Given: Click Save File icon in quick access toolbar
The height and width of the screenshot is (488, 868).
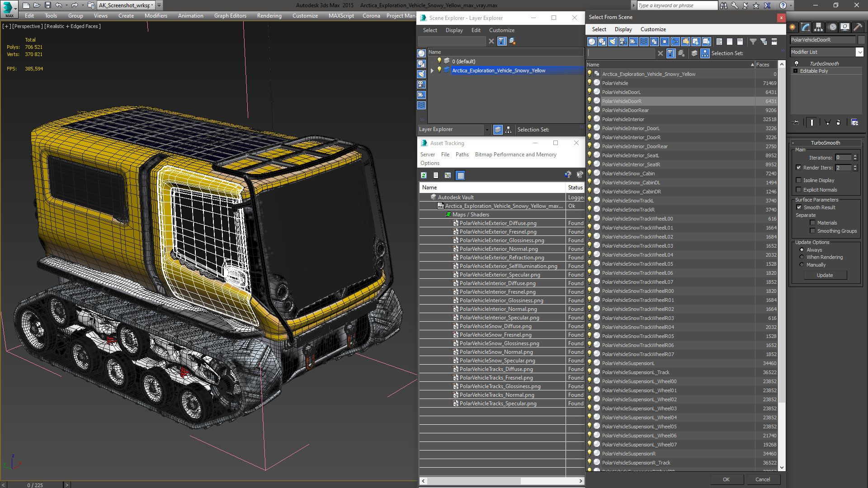Looking at the screenshot, I should click(x=47, y=5).
